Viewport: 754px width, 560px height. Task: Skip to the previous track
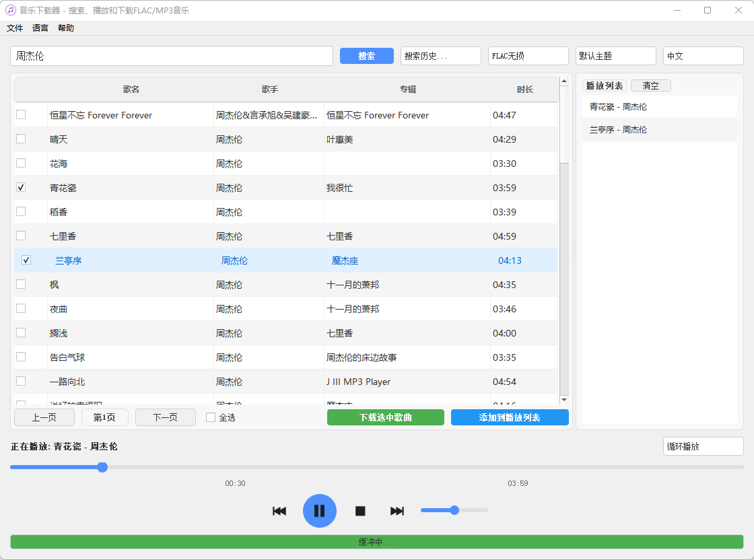279,511
